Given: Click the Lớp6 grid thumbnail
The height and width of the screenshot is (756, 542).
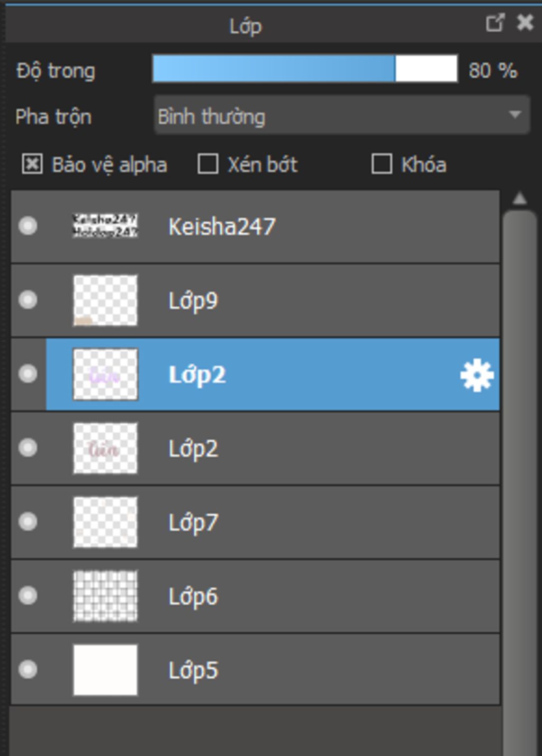Looking at the screenshot, I should [x=105, y=596].
